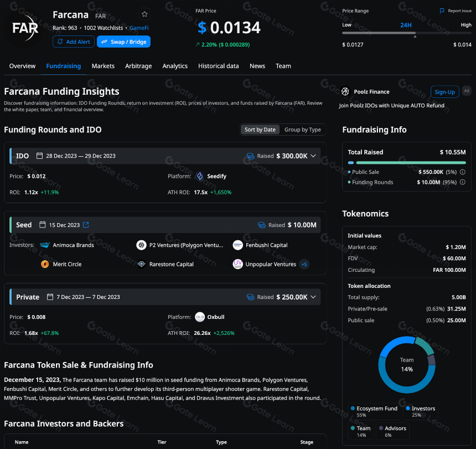The image size is (476, 449).
Task: Click Sign-Up for Poolz Finance
Action: [445, 92]
